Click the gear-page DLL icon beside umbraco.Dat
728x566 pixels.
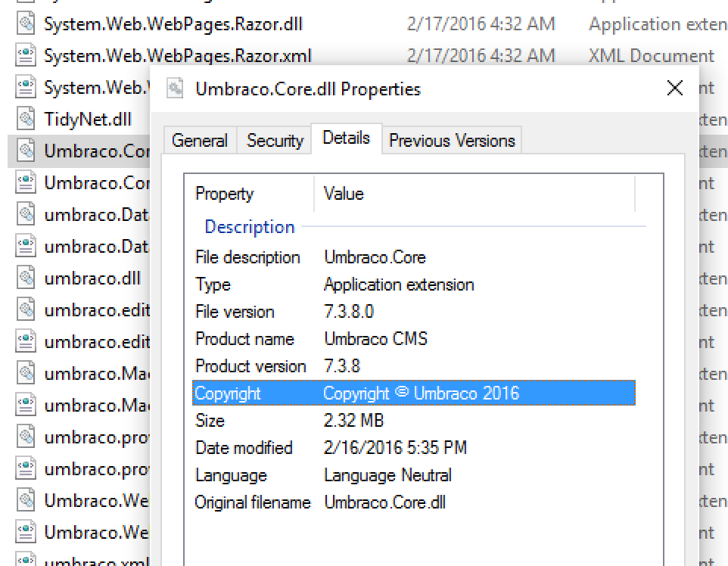(x=26, y=214)
